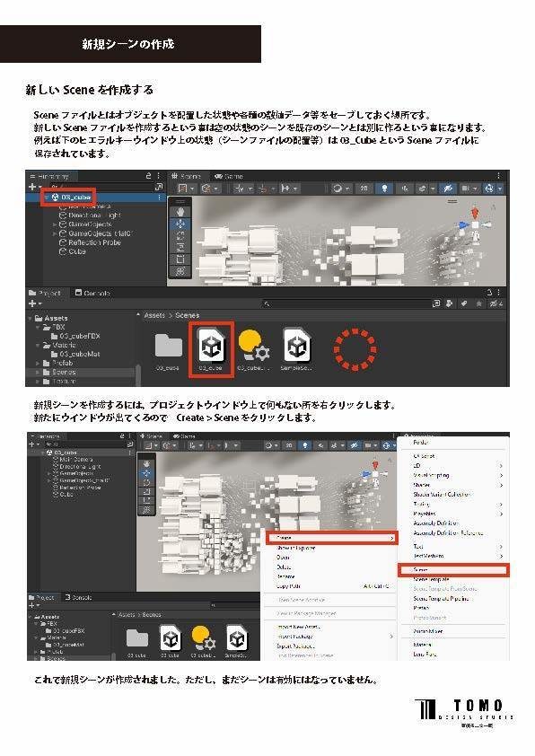The height and width of the screenshot is (756, 535).
Task: Click the Project panel plus button in the first screenshot
Action: [x=34, y=303]
